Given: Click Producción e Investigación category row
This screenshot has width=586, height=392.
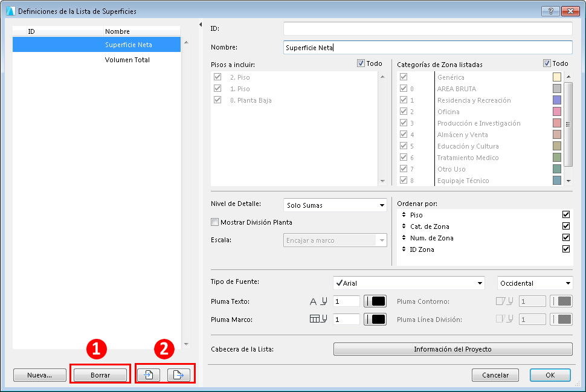Looking at the screenshot, I should click(x=480, y=123).
